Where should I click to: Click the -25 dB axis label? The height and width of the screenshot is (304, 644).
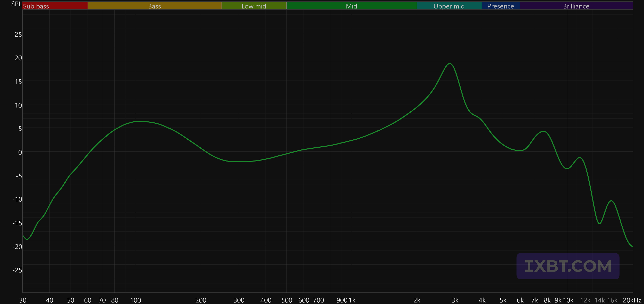click(x=17, y=270)
